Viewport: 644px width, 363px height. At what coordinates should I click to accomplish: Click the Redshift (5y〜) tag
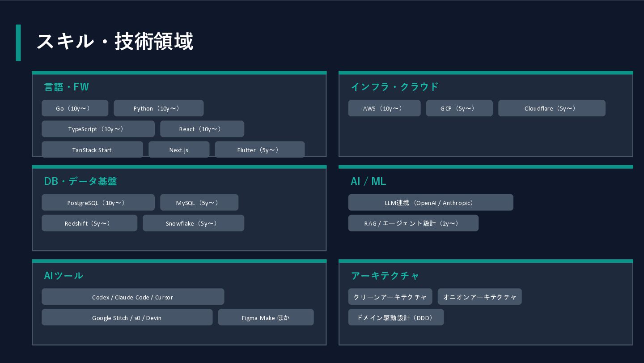point(89,223)
